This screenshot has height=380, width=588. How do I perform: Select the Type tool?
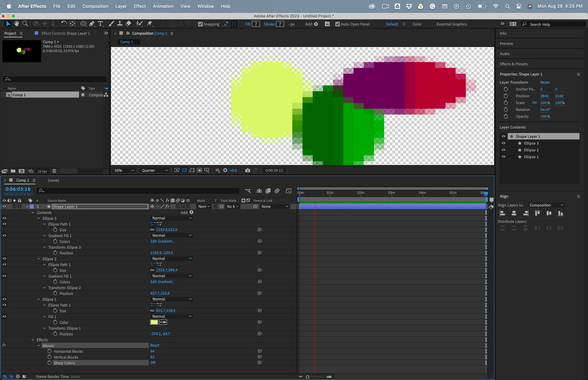point(100,24)
